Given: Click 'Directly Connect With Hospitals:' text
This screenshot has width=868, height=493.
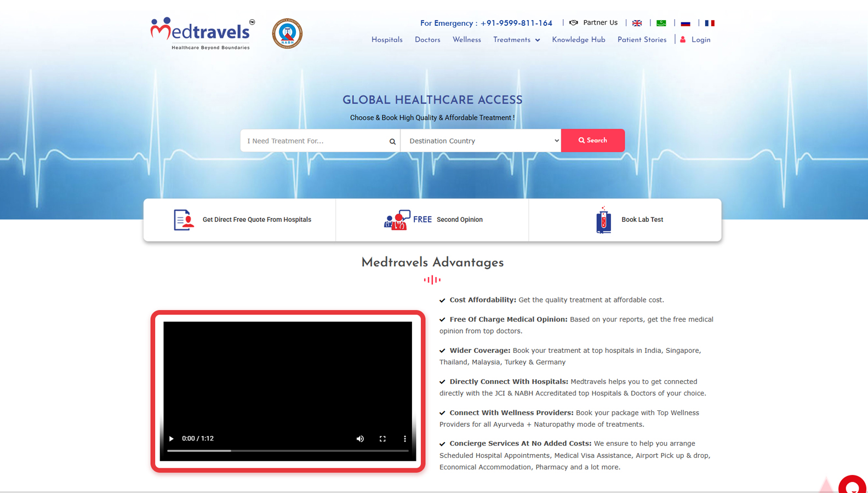Looking at the screenshot, I should click(509, 381).
